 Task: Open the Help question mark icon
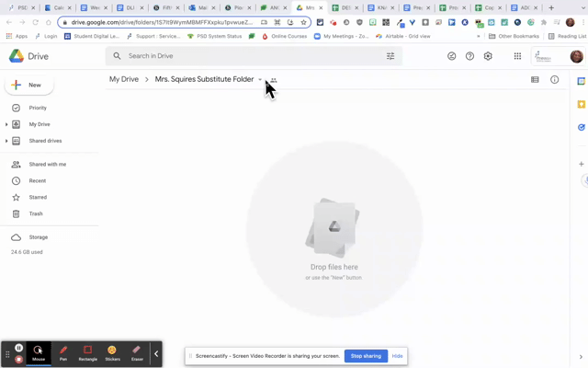point(469,56)
